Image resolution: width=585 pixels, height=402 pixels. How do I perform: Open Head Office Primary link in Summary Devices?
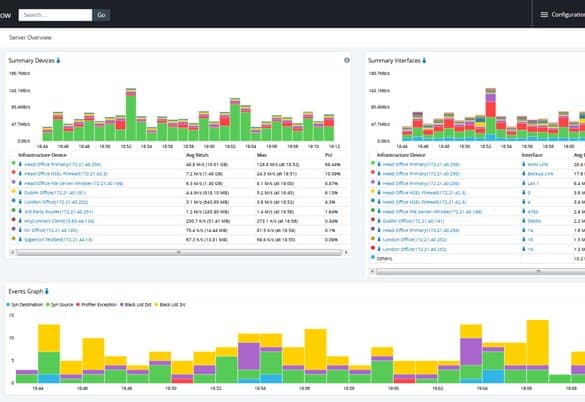[x=62, y=164]
